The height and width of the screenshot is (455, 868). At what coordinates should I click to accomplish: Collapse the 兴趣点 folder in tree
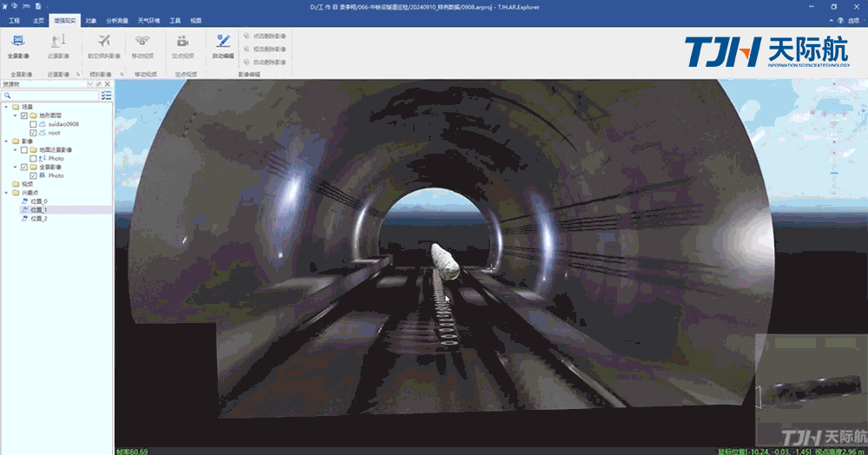click(x=6, y=193)
